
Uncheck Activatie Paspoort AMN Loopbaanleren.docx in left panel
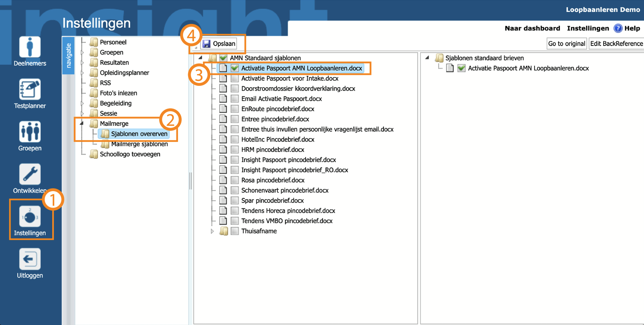(234, 68)
